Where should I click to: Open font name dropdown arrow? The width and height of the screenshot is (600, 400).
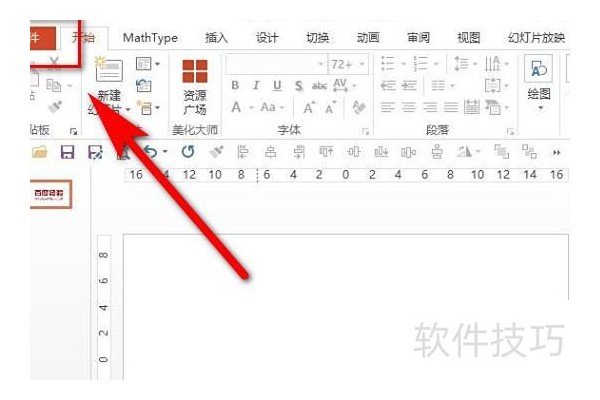tap(321, 64)
